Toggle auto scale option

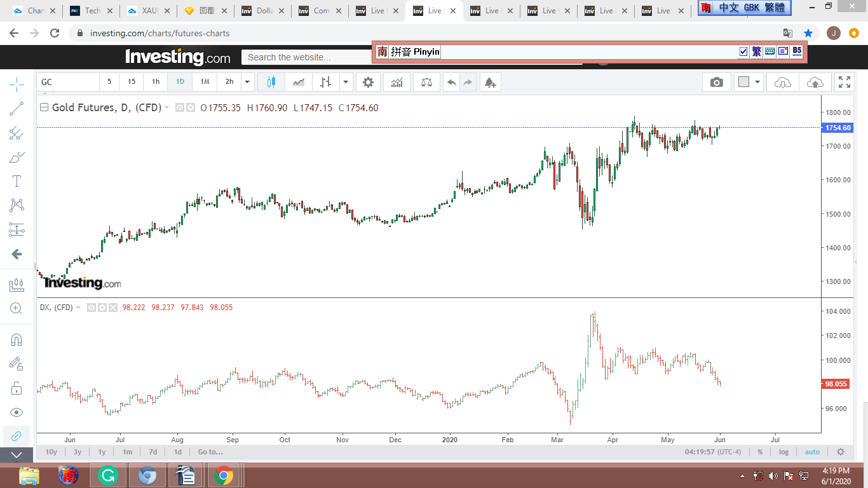[x=812, y=452]
